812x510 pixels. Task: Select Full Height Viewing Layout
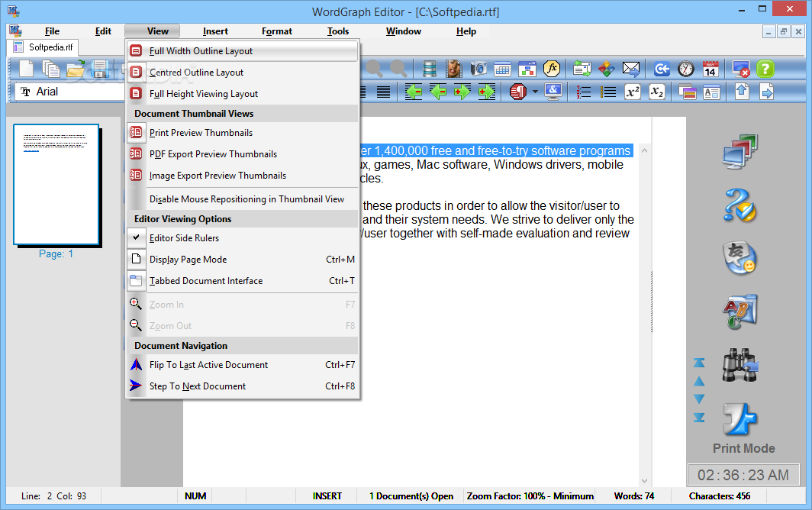coord(242,94)
